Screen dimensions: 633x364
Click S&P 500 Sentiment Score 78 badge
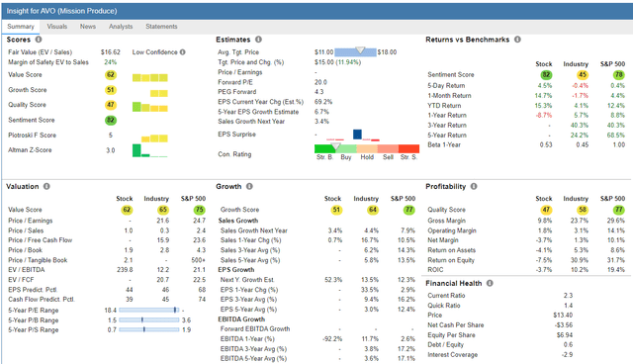[619, 74]
